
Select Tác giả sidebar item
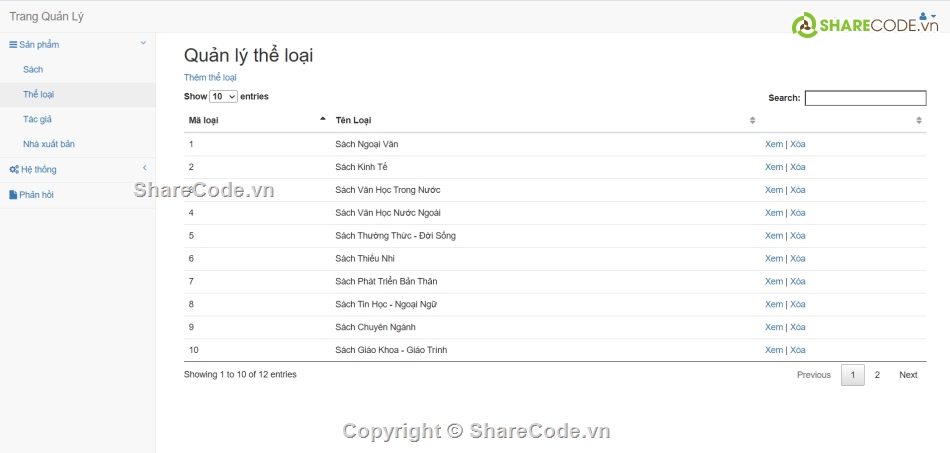point(37,119)
